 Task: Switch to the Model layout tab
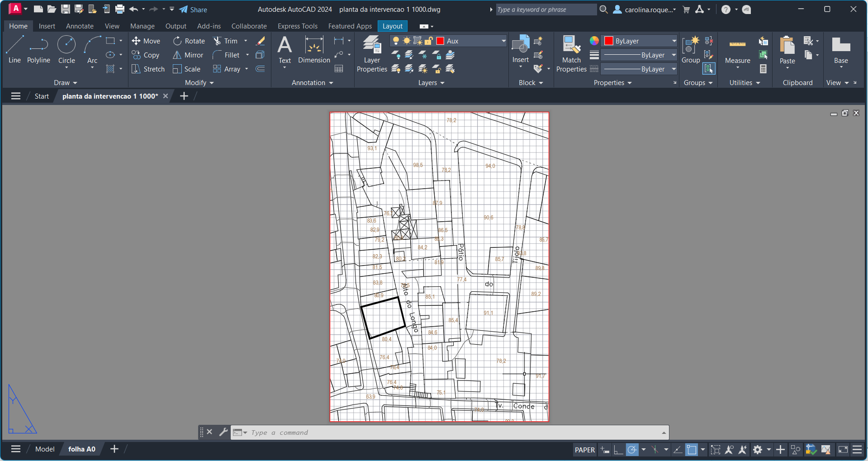coord(45,449)
